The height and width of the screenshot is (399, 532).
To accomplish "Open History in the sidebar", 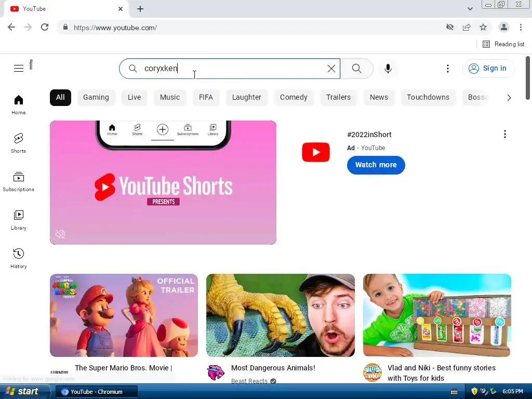I will click(19, 259).
